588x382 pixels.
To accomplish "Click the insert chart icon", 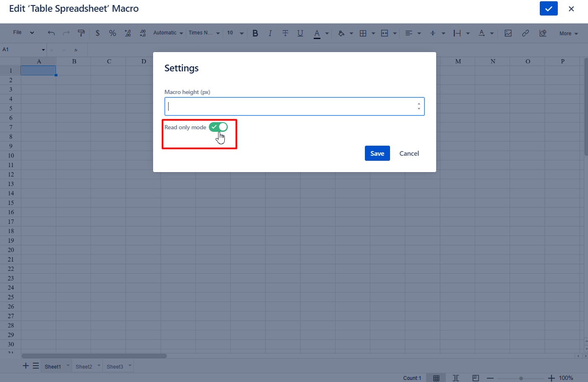I will (x=543, y=33).
